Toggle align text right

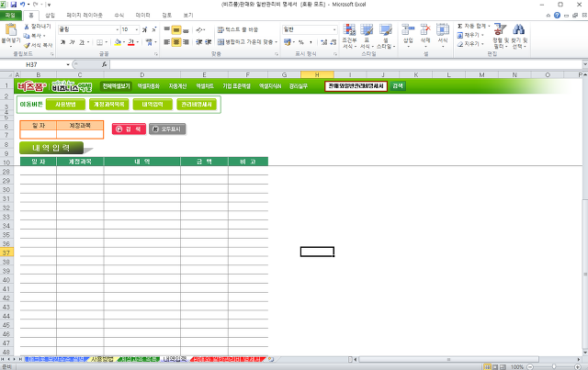(186, 42)
